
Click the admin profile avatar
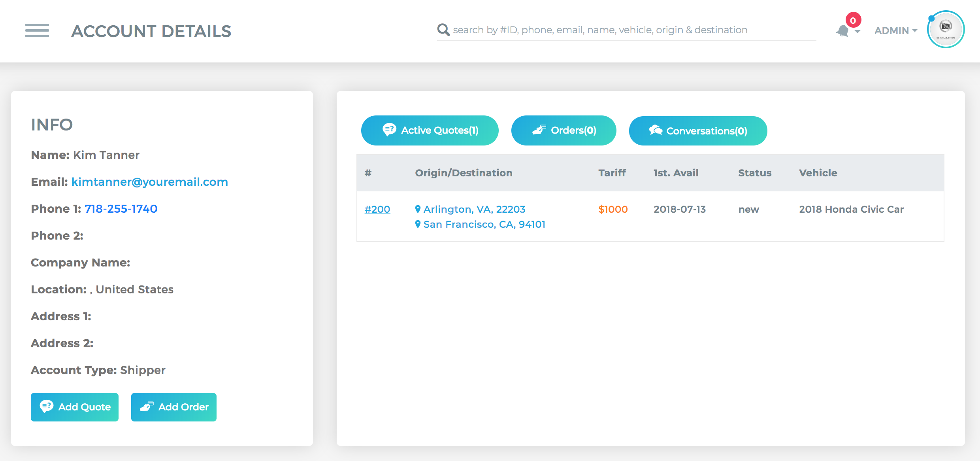(x=946, y=29)
